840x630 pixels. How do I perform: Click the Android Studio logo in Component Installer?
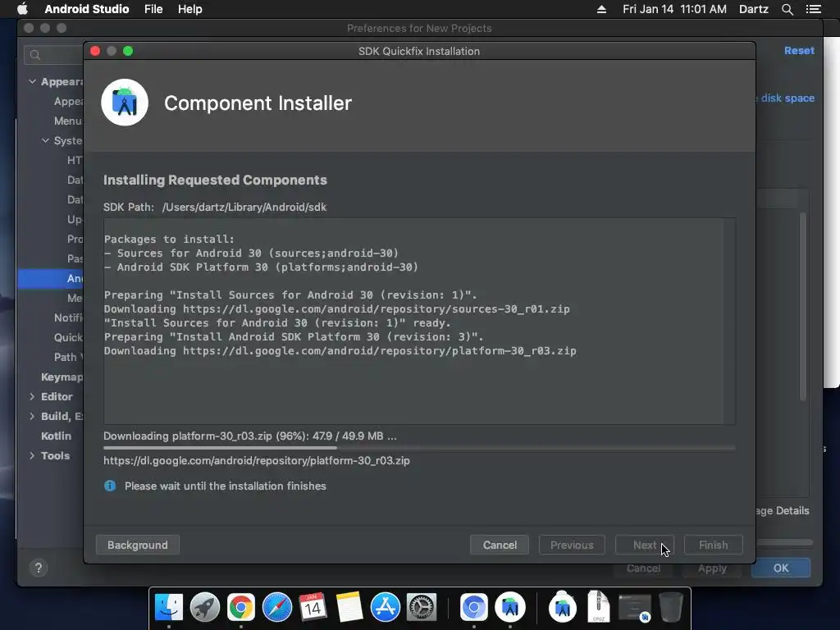125,103
